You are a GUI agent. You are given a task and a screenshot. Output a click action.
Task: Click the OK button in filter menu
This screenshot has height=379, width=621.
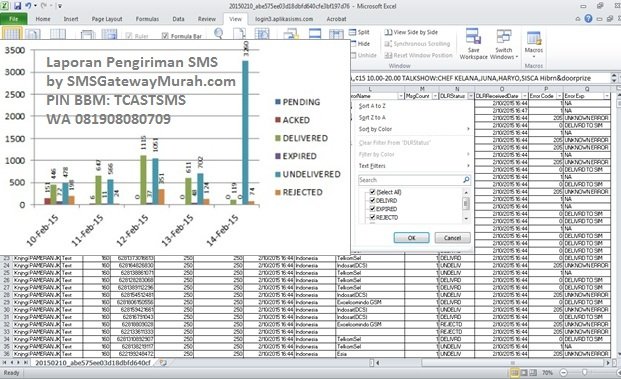point(411,238)
